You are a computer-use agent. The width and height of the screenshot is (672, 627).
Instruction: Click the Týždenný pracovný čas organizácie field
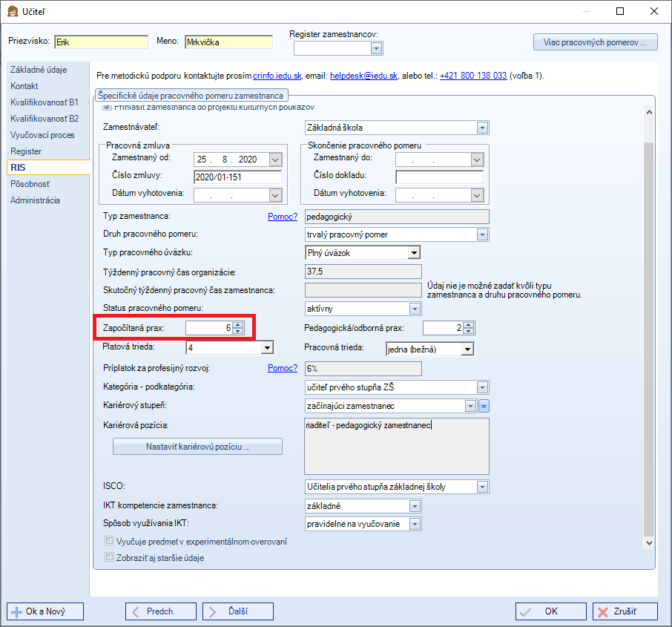(x=363, y=272)
